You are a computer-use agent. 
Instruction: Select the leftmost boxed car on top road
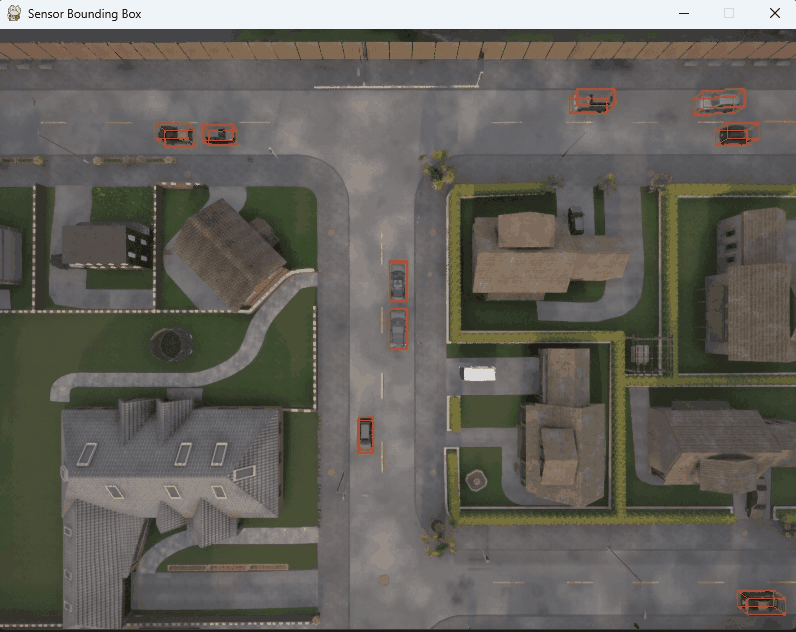(175, 134)
